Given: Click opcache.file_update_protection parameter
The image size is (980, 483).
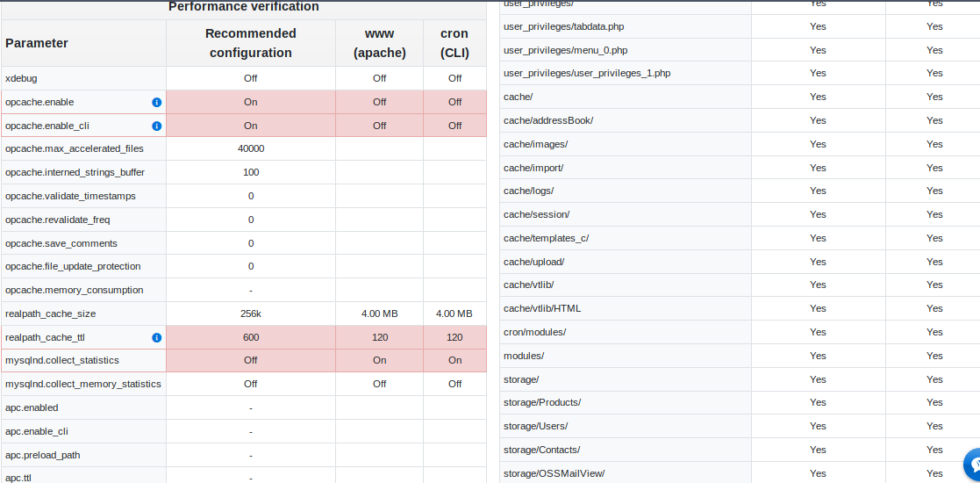Looking at the screenshot, I should 73,266.
